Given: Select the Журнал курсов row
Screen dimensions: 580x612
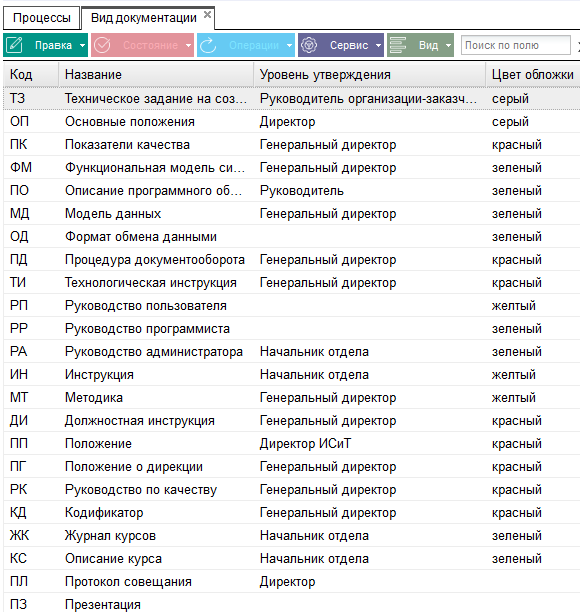Looking at the screenshot, I should (x=292, y=536).
